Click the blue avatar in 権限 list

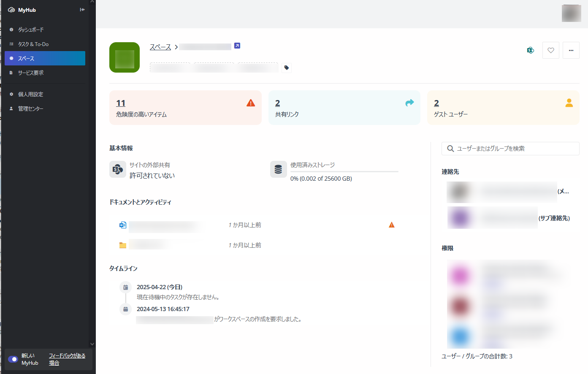[460, 336]
